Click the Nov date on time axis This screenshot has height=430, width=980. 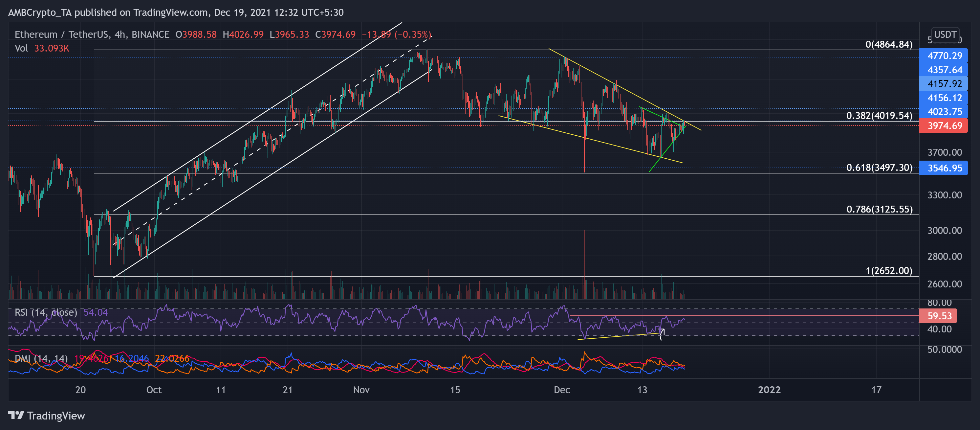[x=361, y=390]
